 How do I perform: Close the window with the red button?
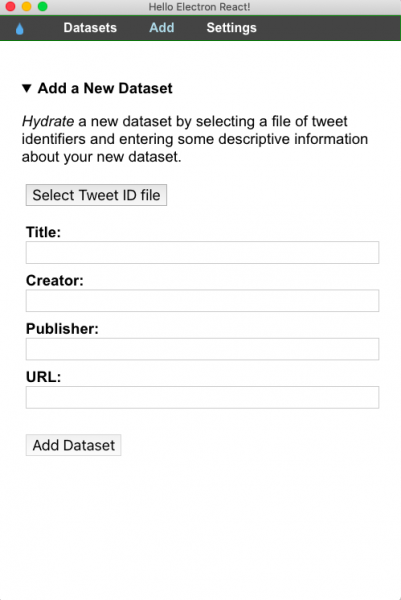click(10, 7)
